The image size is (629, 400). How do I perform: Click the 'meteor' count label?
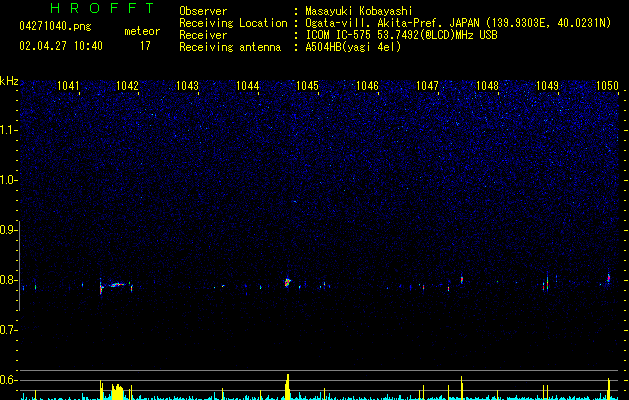click(142, 31)
